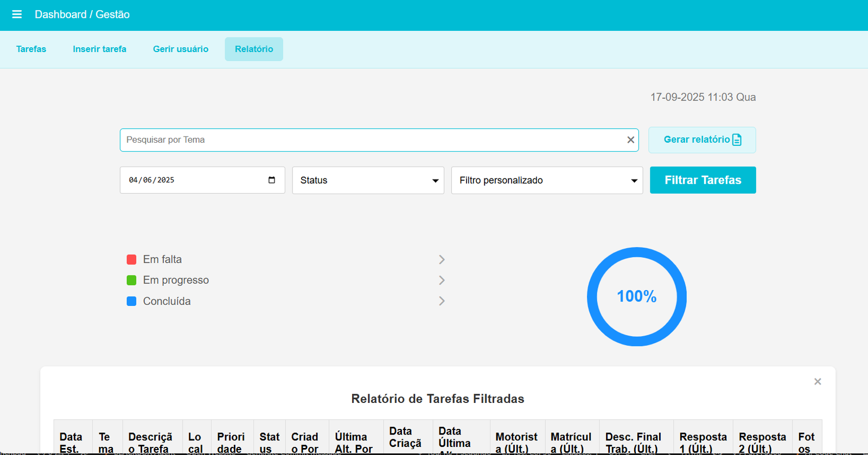
Task: Expand the Concluída chevron arrow
Action: [442, 301]
